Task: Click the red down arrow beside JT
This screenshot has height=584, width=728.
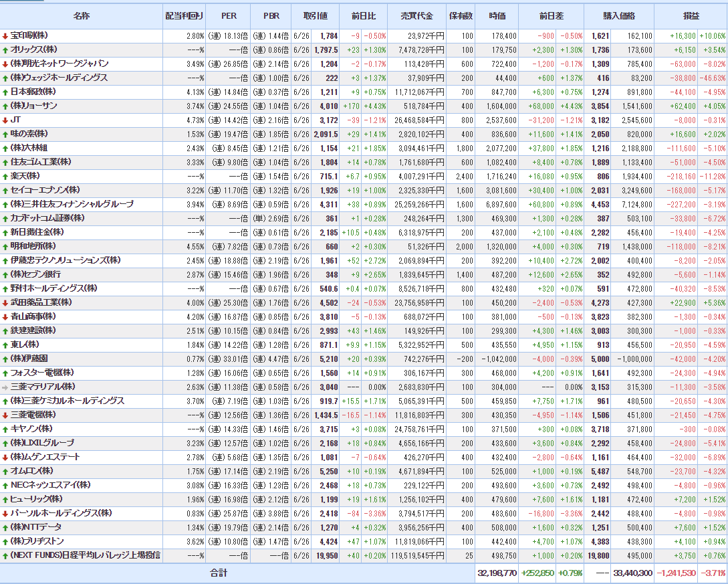Action: click(x=5, y=120)
